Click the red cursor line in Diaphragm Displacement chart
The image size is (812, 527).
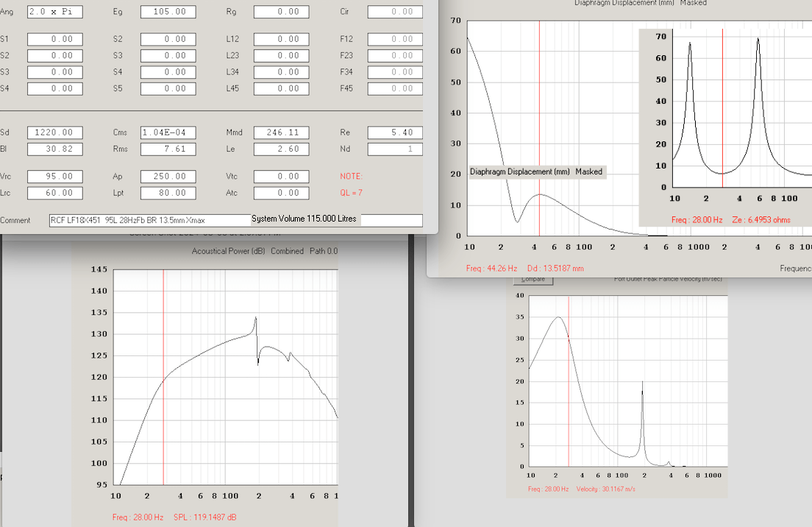coord(539,129)
